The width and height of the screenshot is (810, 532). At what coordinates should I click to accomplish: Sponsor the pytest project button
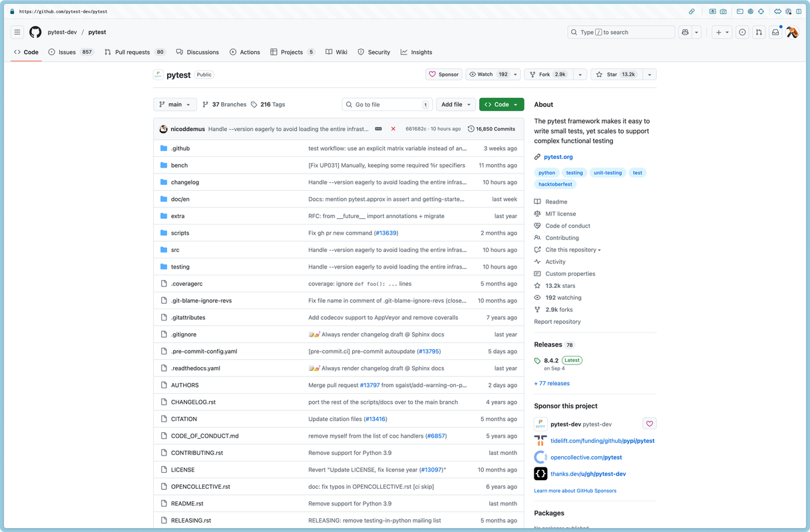(444, 74)
